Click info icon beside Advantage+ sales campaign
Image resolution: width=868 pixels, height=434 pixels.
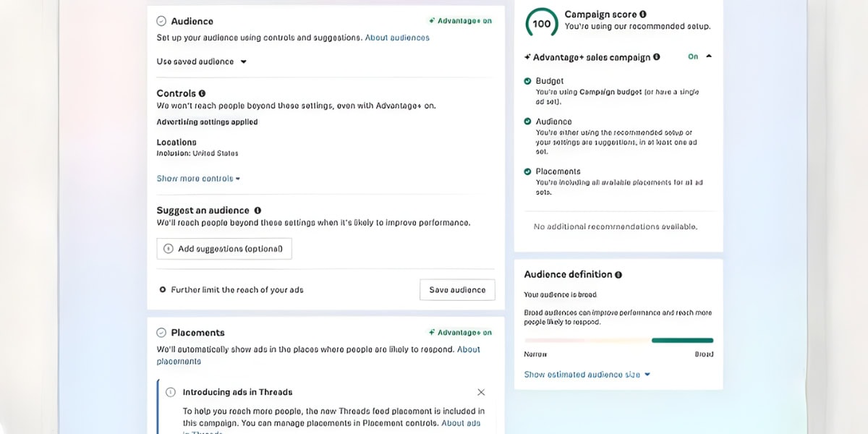tap(657, 57)
